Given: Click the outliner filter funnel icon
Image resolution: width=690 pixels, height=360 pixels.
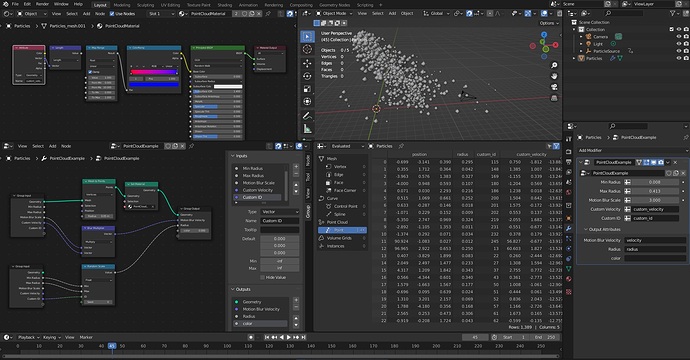Looking at the screenshot, I should [x=673, y=14].
